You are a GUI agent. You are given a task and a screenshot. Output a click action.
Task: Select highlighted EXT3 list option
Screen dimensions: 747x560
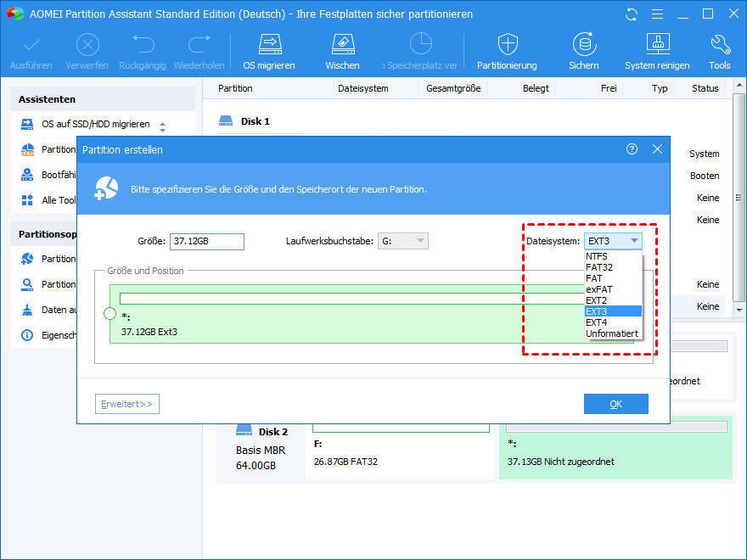click(x=613, y=311)
